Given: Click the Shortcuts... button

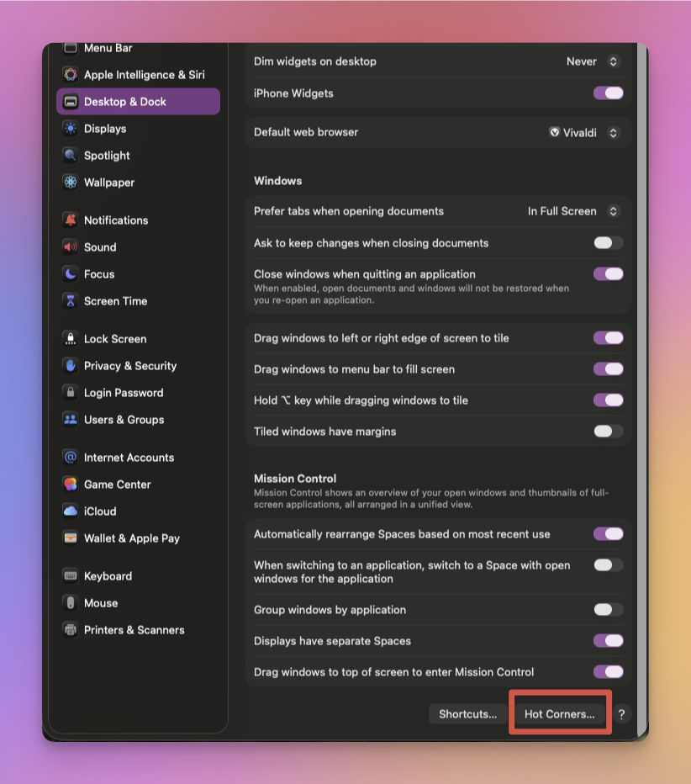Looking at the screenshot, I should (467, 714).
